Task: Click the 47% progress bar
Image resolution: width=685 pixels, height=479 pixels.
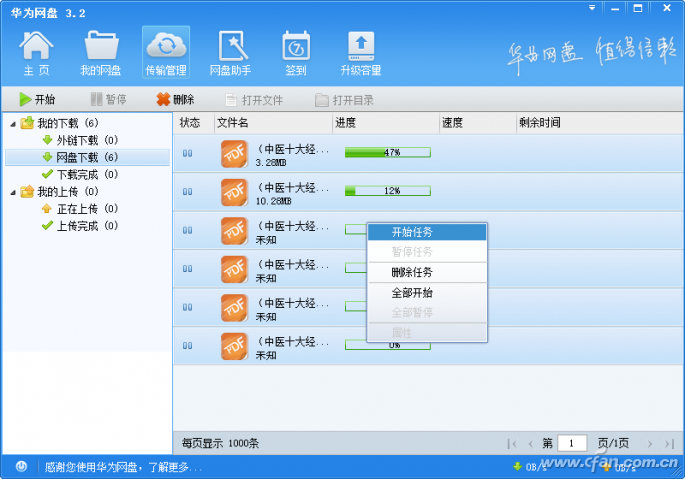Action: tap(387, 152)
